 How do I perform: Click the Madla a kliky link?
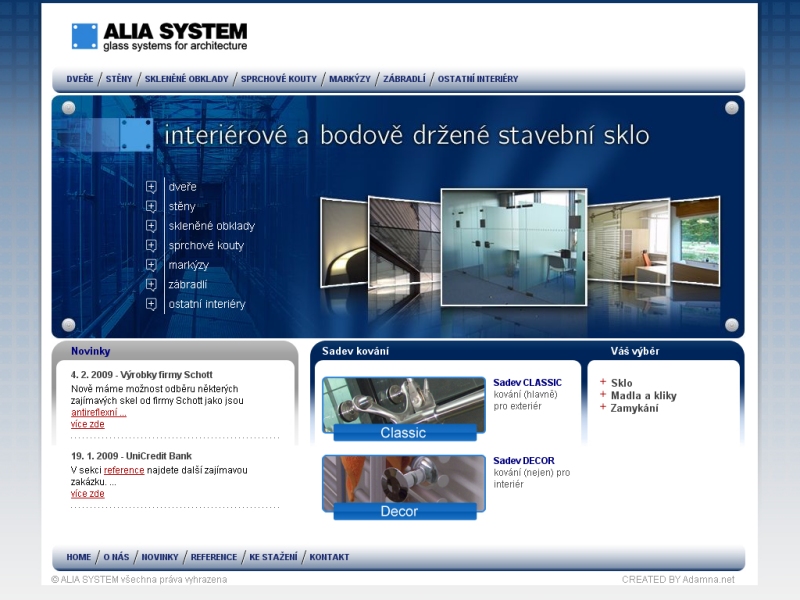[643, 395]
